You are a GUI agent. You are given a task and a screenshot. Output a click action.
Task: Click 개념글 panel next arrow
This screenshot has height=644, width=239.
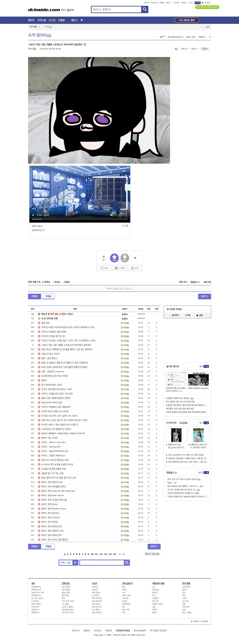pos(208,473)
